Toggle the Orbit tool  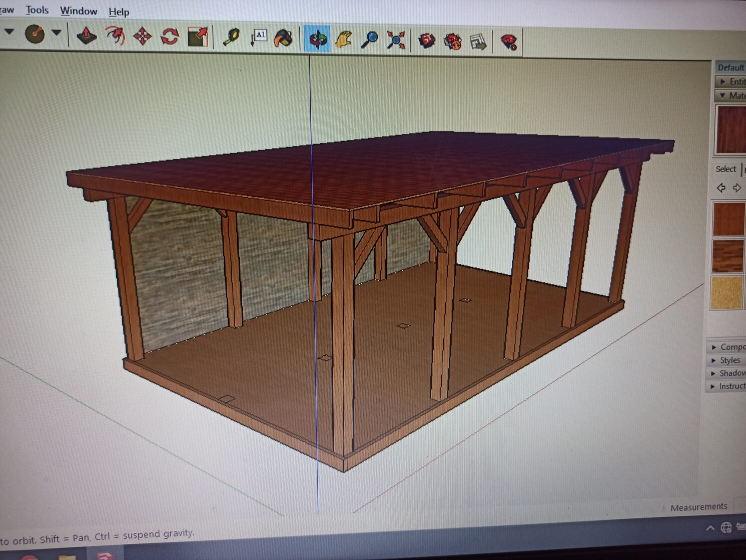[x=317, y=39]
